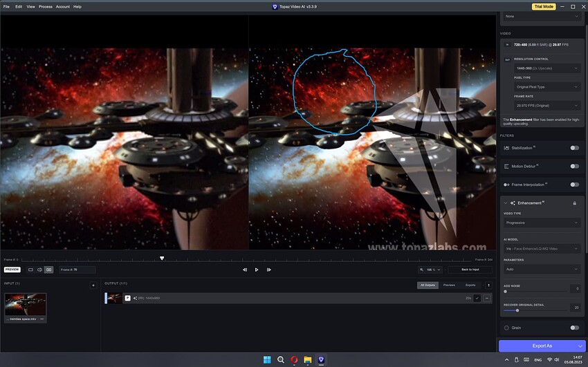Open the Process menu

pyautogui.click(x=46, y=7)
